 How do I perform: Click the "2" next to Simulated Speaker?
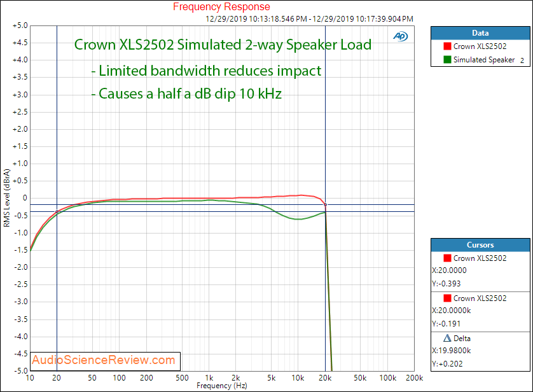(x=522, y=61)
